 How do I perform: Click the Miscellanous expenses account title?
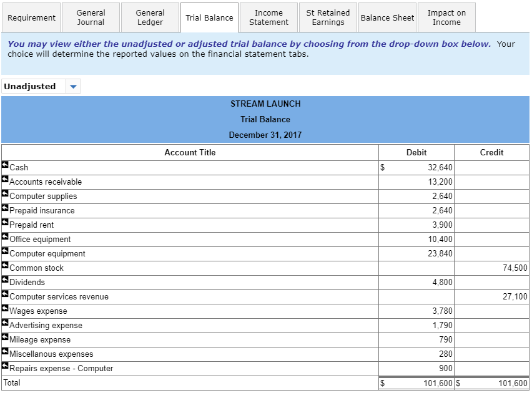pyautogui.click(x=51, y=354)
